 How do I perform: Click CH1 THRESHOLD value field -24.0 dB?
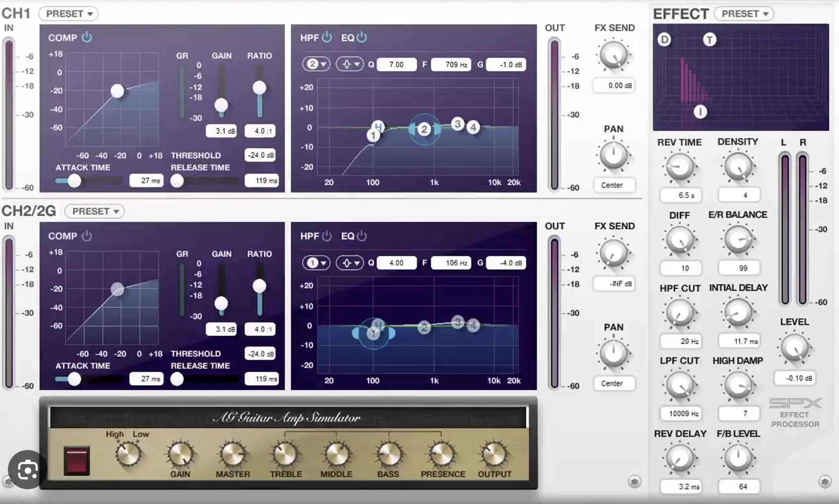(x=261, y=155)
